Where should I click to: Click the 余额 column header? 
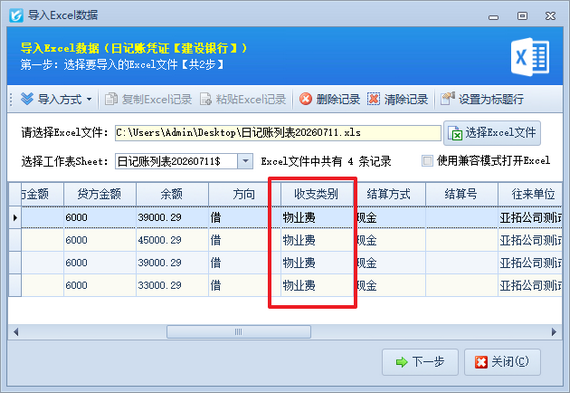172,194
